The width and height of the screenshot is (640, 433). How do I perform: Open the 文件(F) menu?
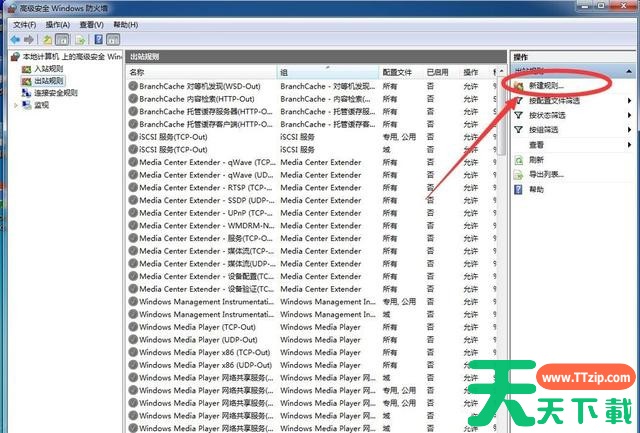coord(24,25)
